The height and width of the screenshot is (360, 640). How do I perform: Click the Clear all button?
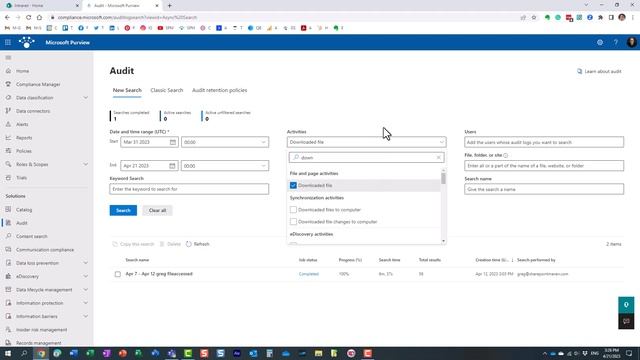pyautogui.click(x=158, y=211)
